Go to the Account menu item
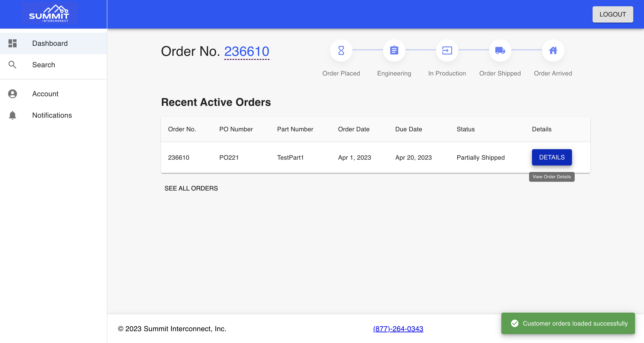644x343 pixels. click(53, 94)
